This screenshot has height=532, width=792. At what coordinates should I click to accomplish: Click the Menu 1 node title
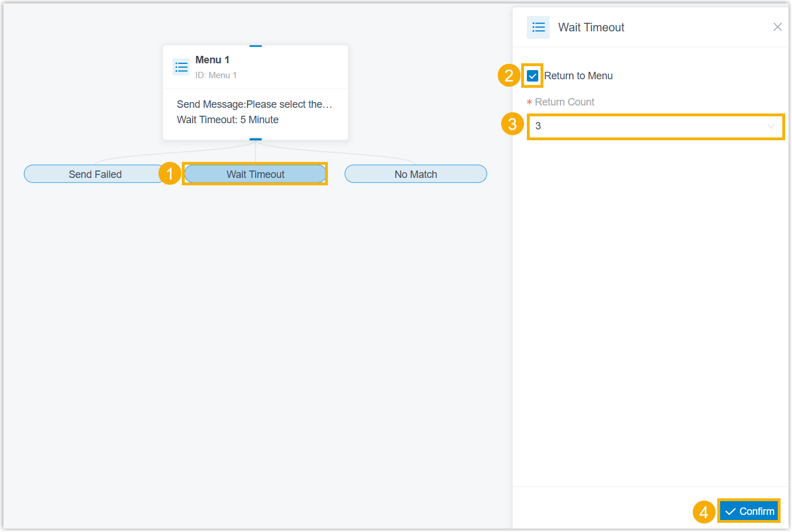pos(212,60)
